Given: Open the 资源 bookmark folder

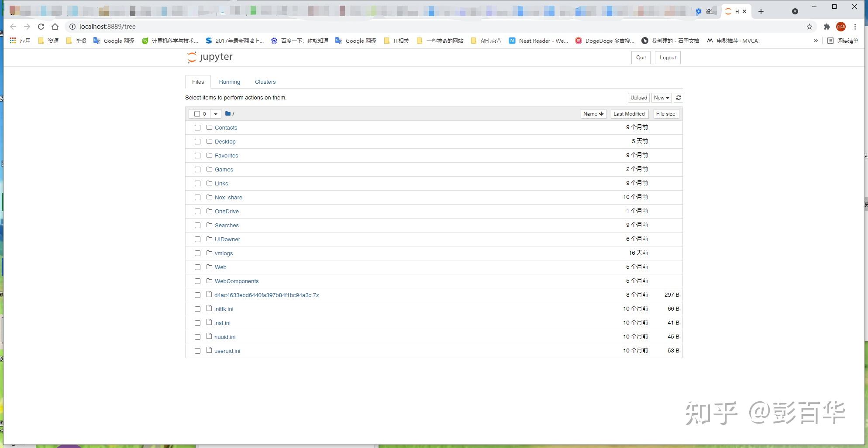Looking at the screenshot, I should [x=48, y=41].
